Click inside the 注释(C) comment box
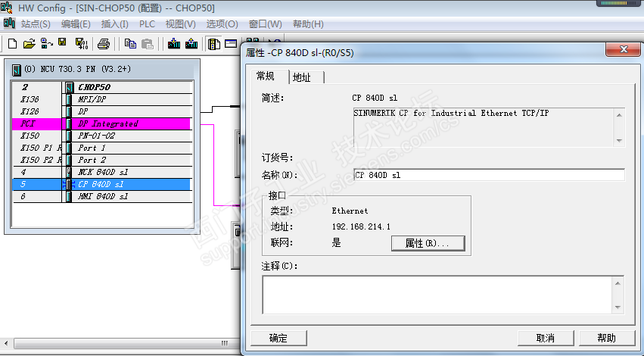Image resolution: width=644 pixels, height=356 pixels. click(437, 295)
